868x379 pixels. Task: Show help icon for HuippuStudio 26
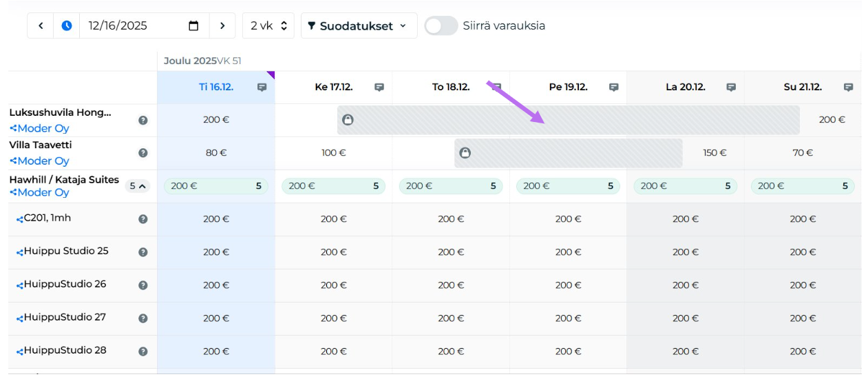(x=143, y=285)
